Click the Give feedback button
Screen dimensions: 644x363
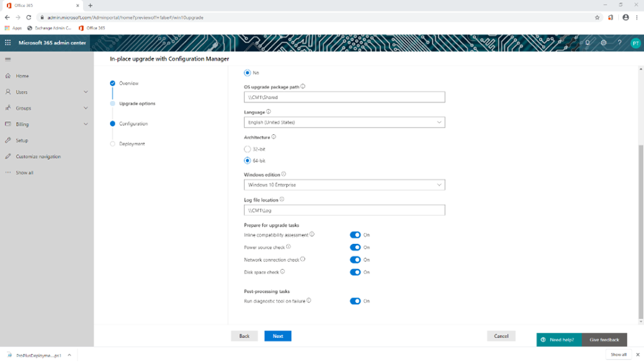coord(604,340)
